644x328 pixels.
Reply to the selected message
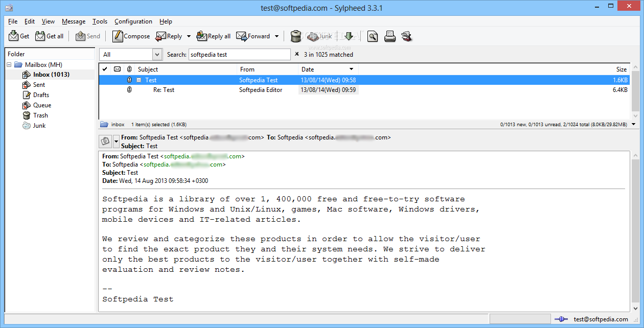pyautogui.click(x=169, y=36)
